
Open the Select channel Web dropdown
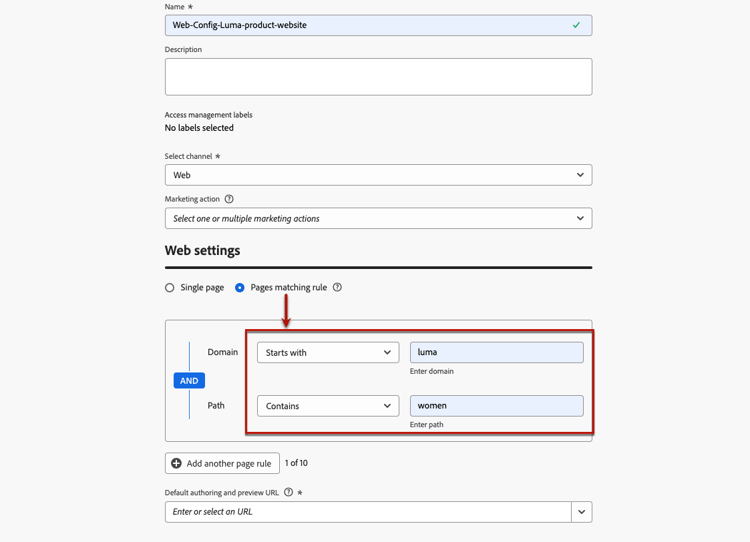[378, 175]
